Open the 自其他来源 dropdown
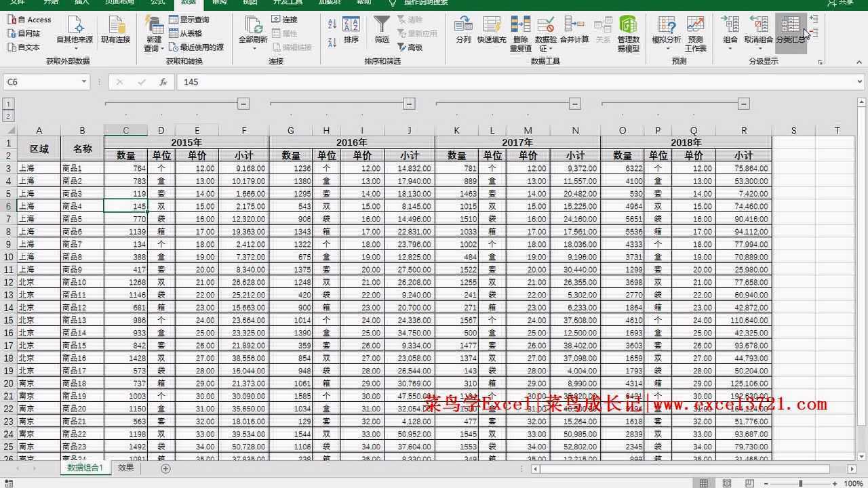This screenshot has width=868, height=488. coord(75,34)
